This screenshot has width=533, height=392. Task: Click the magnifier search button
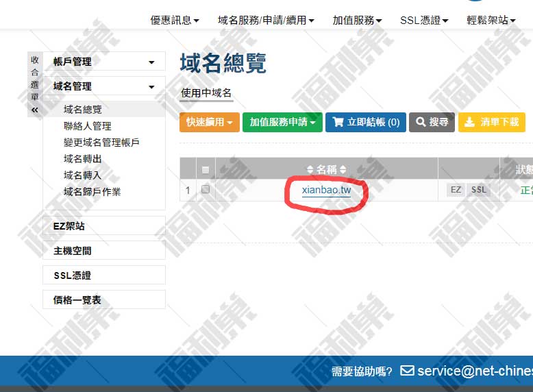point(432,123)
